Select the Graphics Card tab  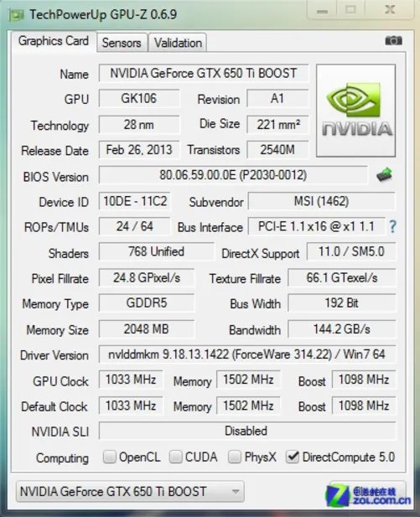pyautogui.click(x=54, y=41)
